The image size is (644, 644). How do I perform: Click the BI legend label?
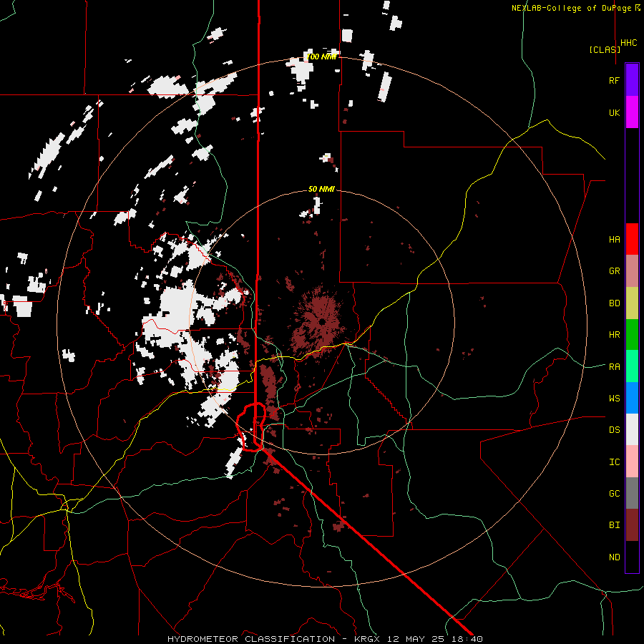[x=614, y=525]
